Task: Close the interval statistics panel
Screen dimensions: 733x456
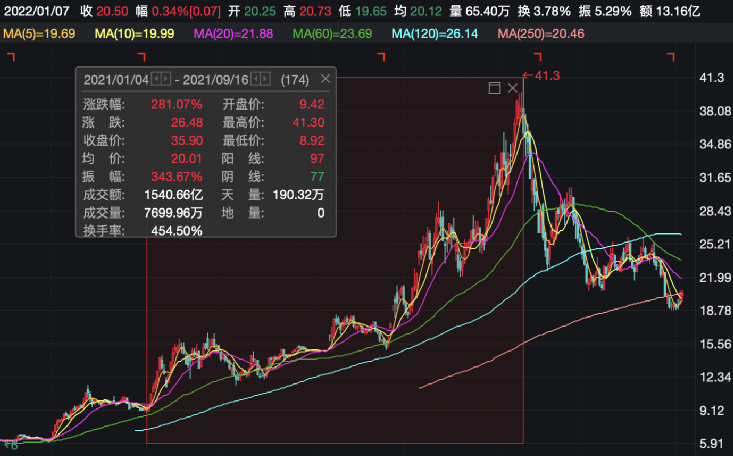Action: tap(324, 78)
